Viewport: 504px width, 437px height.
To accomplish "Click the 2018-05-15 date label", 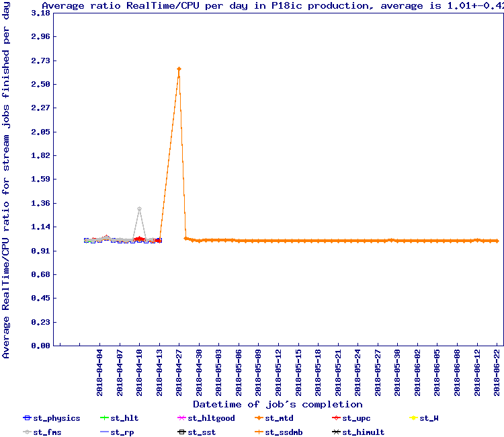I will [x=298, y=372].
